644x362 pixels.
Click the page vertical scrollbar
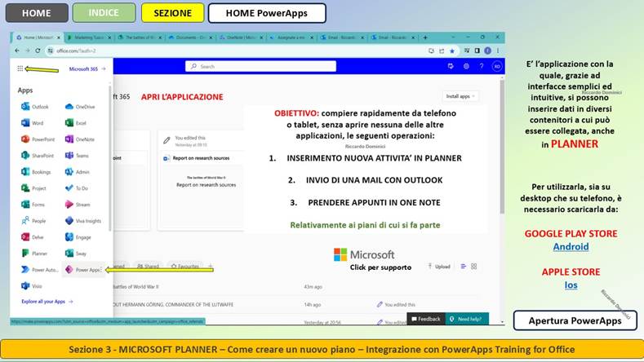(502, 146)
